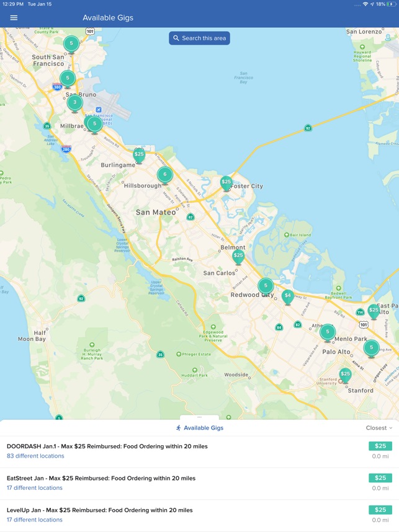View 83 different locations link
The width and height of the screenshot is (399, 532).
35,456
